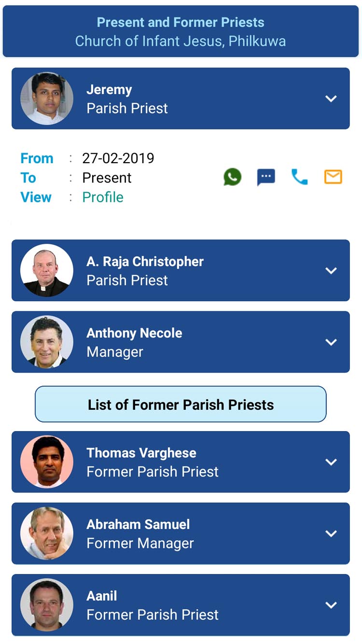
Task: Expand Aanil's Former Parish Priest entry
Action: 331,605
